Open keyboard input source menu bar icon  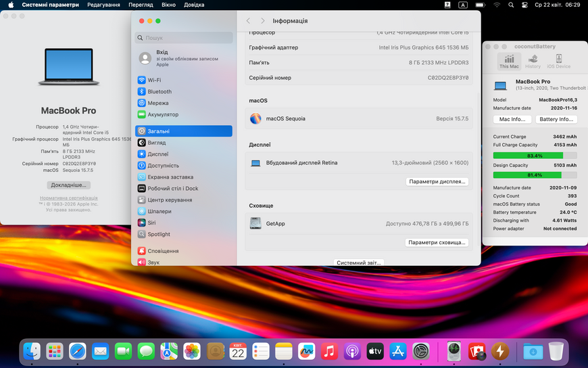(x=463, y=5)
